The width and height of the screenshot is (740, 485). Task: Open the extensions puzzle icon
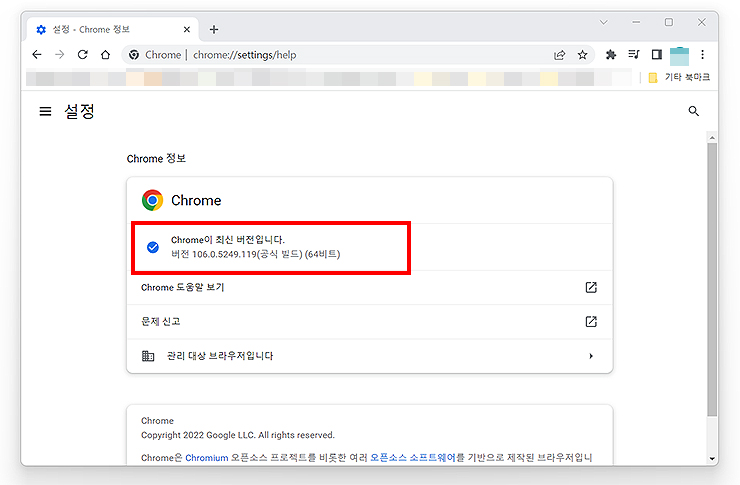pos(611,55)
